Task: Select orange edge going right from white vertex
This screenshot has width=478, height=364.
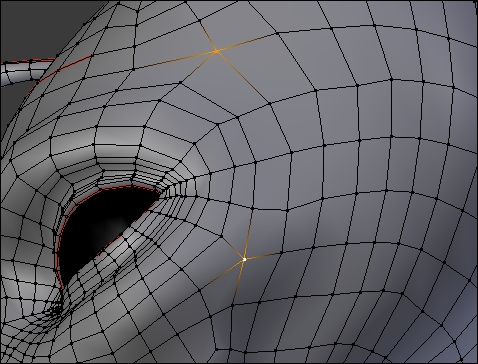Action: click(x=263, y=256)
